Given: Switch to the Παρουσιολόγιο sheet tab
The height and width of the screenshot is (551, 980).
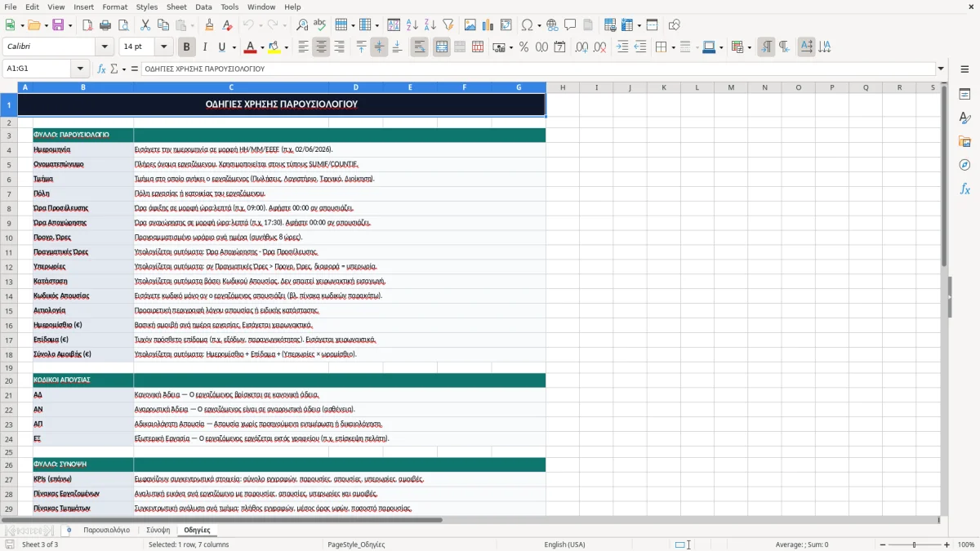Looking at the screenshot, I should point(106,530).
